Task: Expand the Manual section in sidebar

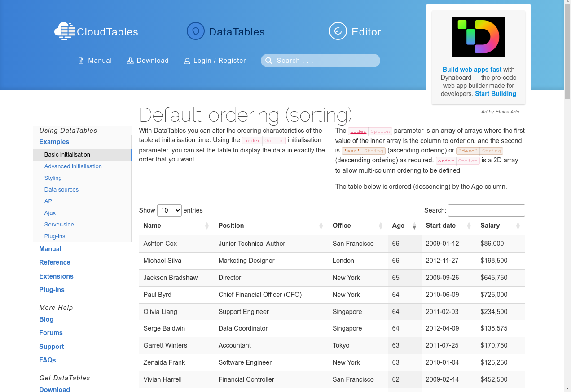Action: coord(50,249)
